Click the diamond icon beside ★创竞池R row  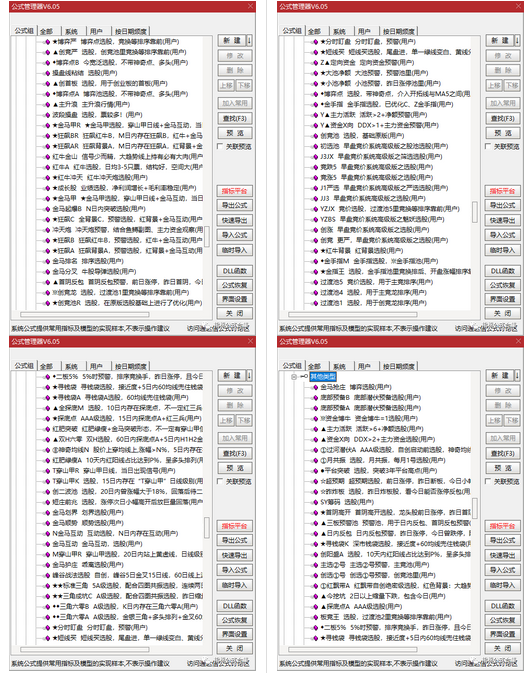[x=48, y=303]
